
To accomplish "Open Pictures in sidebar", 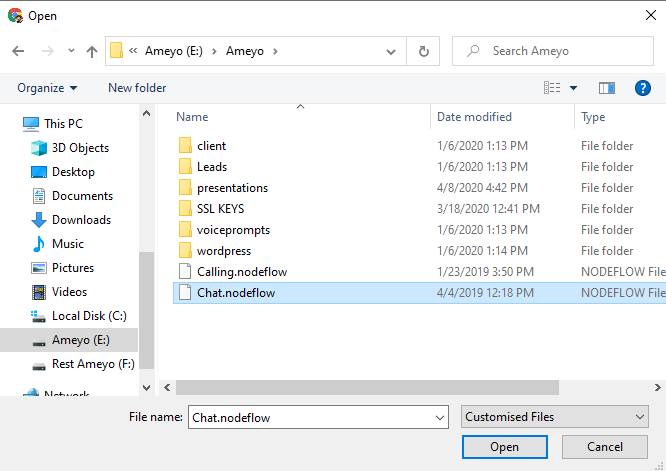I will point(62,268).
